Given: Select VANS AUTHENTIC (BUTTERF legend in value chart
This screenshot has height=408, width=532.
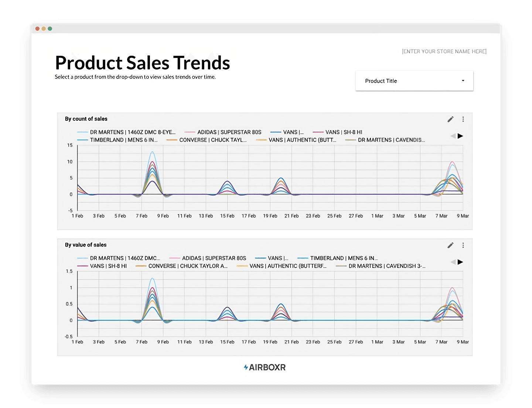Looking at the screenshot, I should (282, 266).
